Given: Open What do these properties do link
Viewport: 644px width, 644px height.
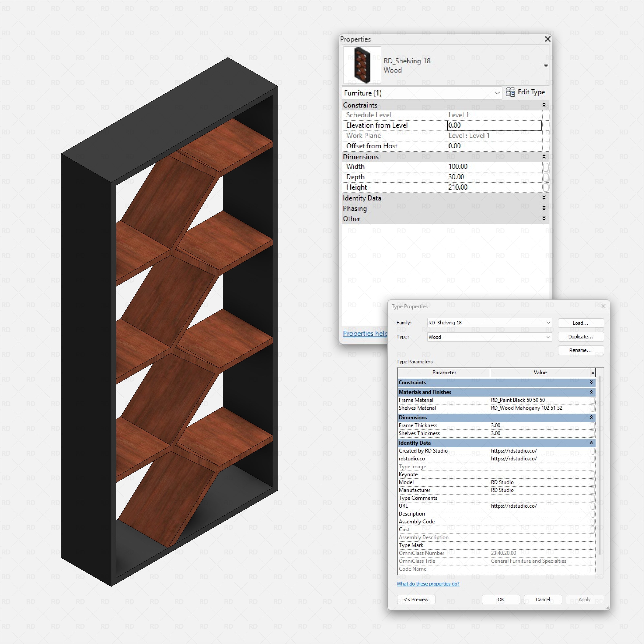Looking at the screenshot, I should point(428,584).
